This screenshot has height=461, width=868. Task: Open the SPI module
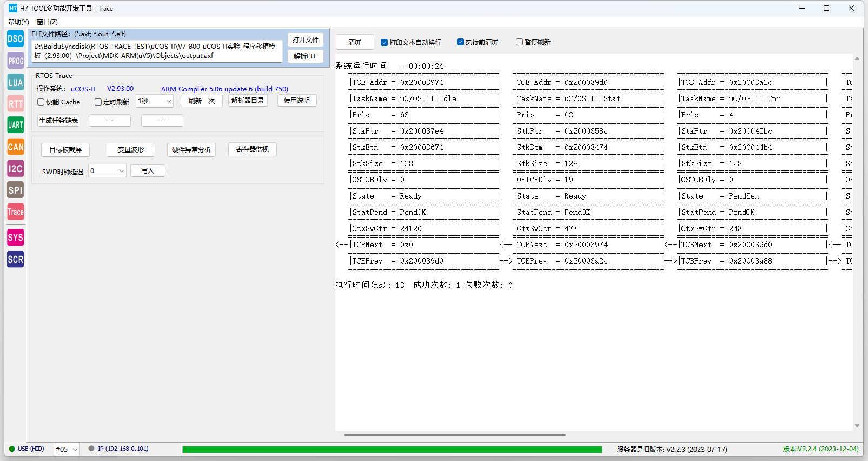pyautogui.click(x=15, y=190)
